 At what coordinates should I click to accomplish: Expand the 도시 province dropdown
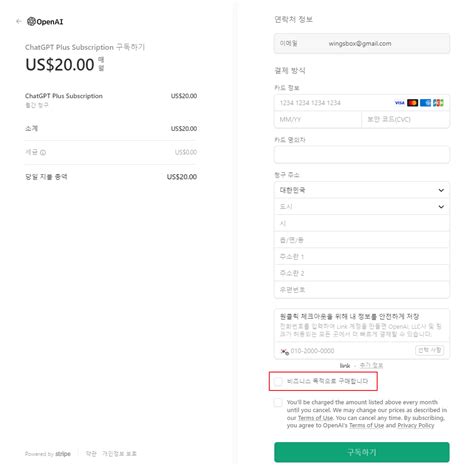click(362, 207)
